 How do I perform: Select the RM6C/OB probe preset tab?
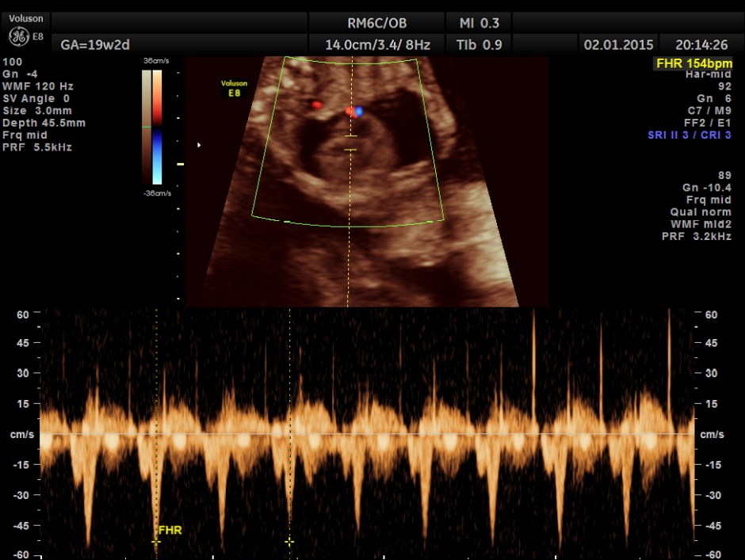378,23
